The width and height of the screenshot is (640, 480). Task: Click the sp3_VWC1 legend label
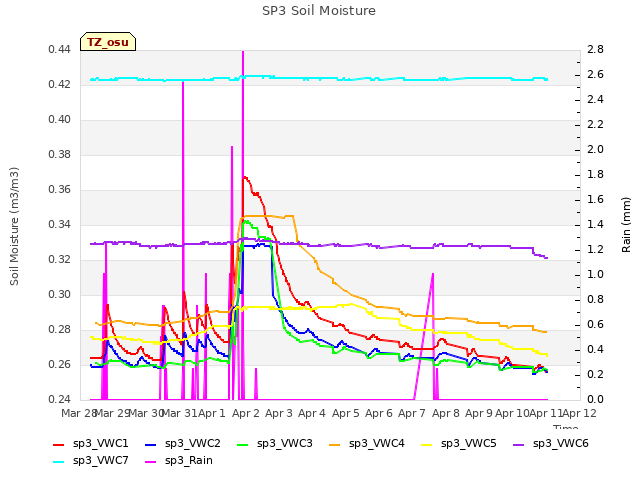tap(100, 443)
